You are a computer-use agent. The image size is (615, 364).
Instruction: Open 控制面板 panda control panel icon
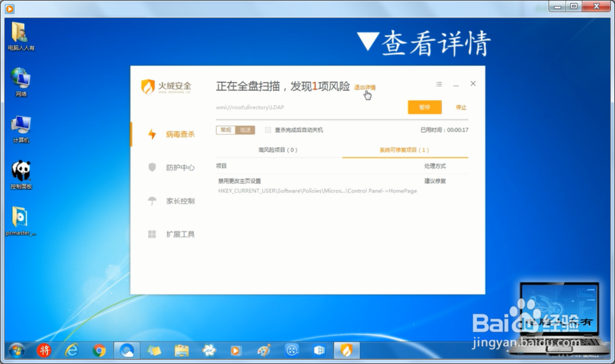(x=21, y=175)
